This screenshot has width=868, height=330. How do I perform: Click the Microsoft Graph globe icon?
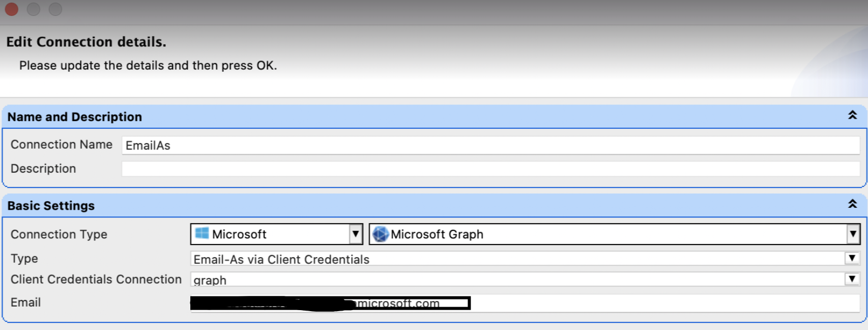[x=381, y=234]
